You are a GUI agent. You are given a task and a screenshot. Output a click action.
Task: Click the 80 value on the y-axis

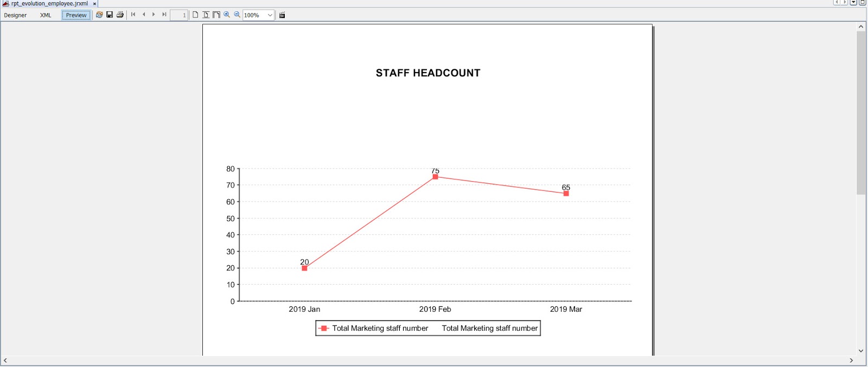pos(231,169)
